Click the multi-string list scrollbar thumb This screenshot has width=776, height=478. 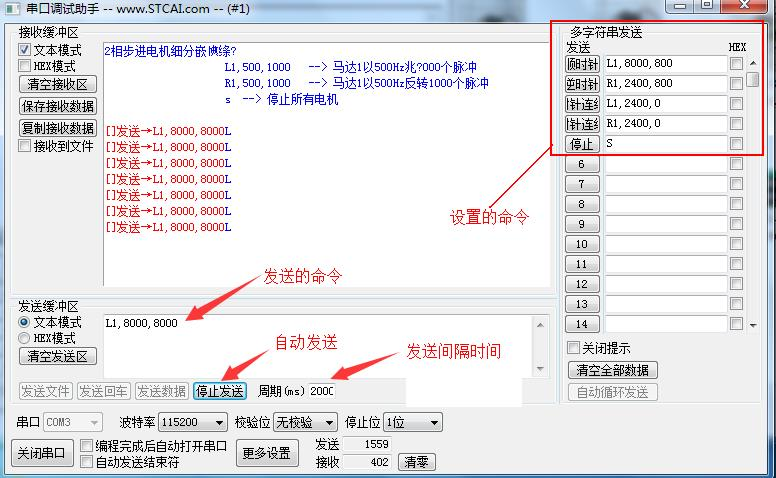pyautogui.click(x=753, y=79)
